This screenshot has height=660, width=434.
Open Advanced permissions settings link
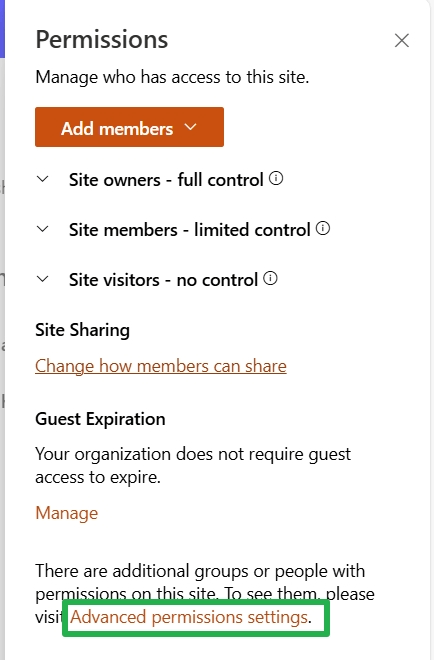pyautogui.click(x=189, y=617)
